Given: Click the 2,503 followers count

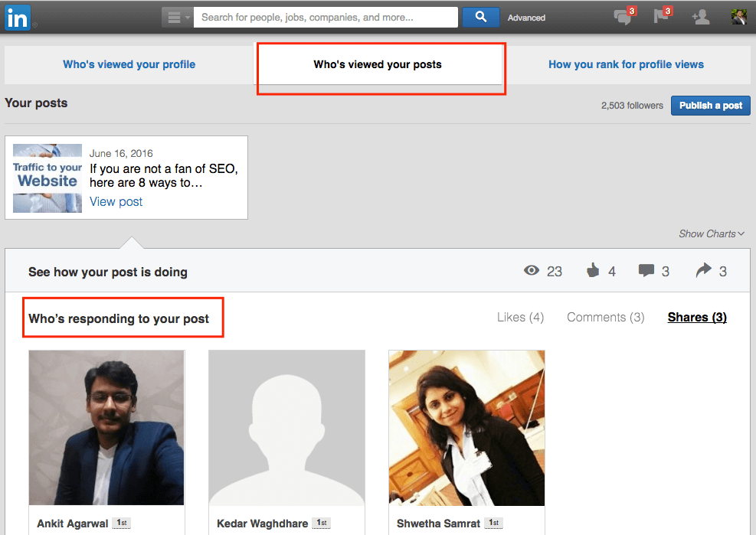Looking at the screenshot, I should tap(632, 106).
